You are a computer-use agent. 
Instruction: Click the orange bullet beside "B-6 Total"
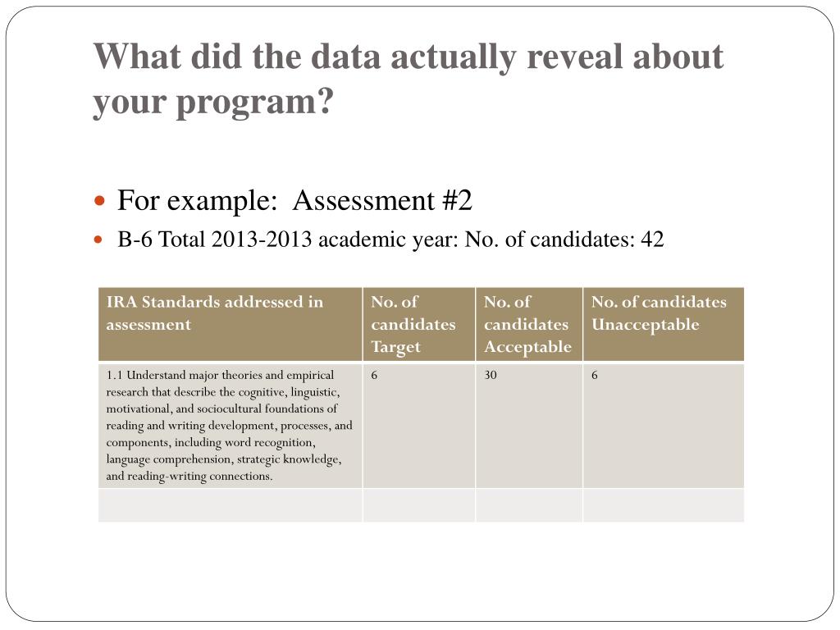[x=100, y=240]
